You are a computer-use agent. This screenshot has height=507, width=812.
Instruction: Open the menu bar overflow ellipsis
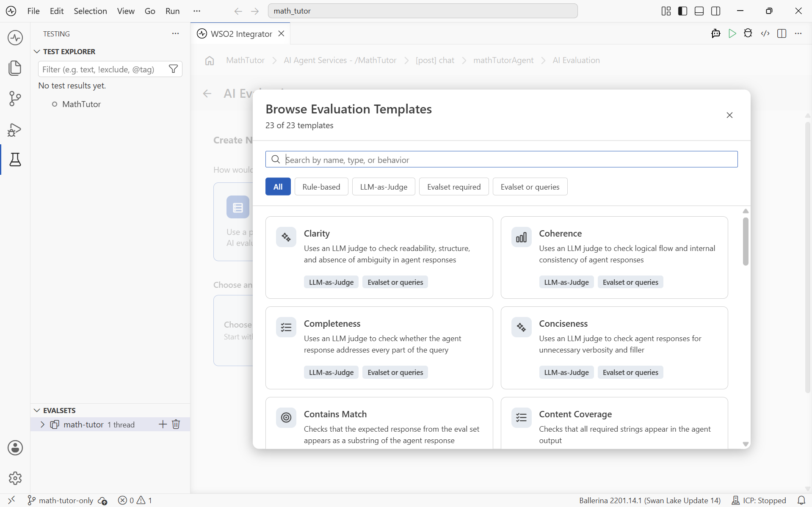[x=196, y=11]
